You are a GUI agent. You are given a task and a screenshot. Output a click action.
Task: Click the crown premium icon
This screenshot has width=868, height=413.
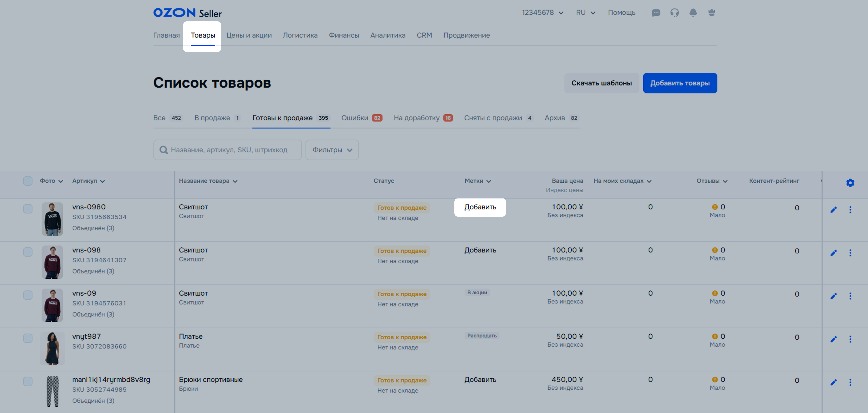click(x=711, y=13)
